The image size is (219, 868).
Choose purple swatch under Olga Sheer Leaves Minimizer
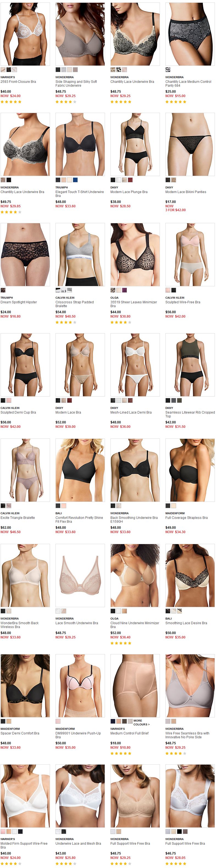(x=124, y=290)
